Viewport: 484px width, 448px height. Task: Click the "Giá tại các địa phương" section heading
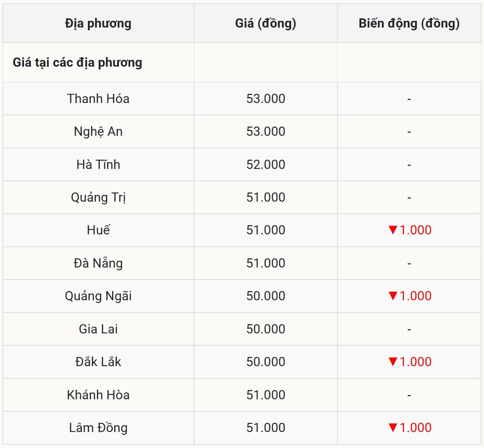[x=77, y=63]
